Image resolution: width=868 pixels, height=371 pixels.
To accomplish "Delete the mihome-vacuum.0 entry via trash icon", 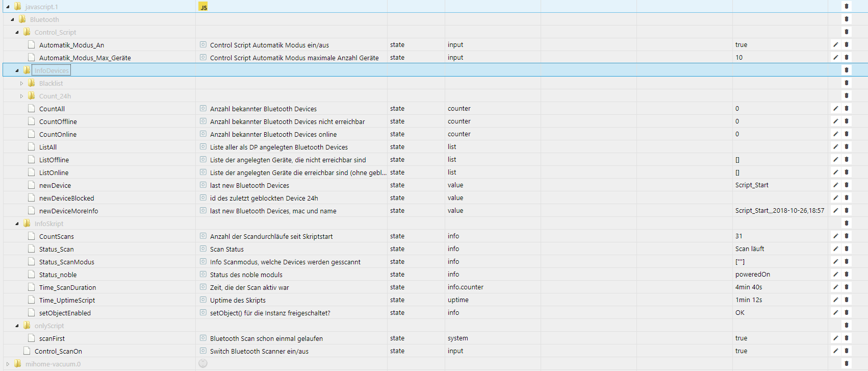I will [x=847, y=364].
